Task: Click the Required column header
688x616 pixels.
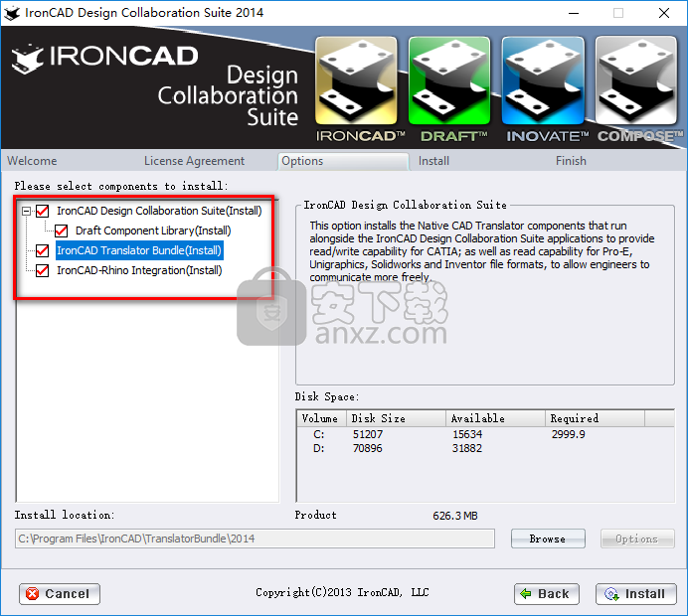Action: tap(595, 418)
